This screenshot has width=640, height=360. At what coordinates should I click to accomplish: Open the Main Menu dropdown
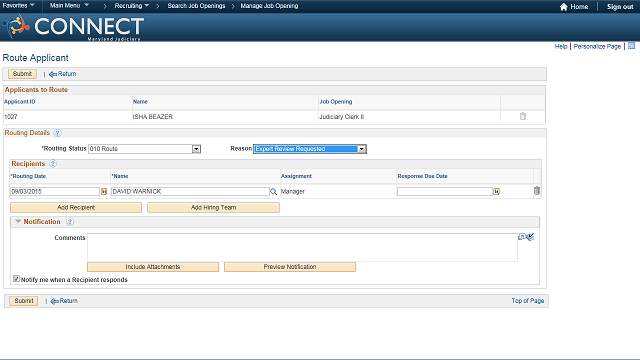[x=69, y=6]
